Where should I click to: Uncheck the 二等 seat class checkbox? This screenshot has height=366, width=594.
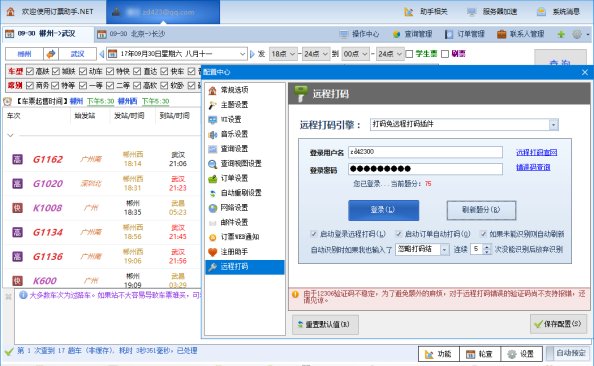pyautogui.click(x=110, y=86)
